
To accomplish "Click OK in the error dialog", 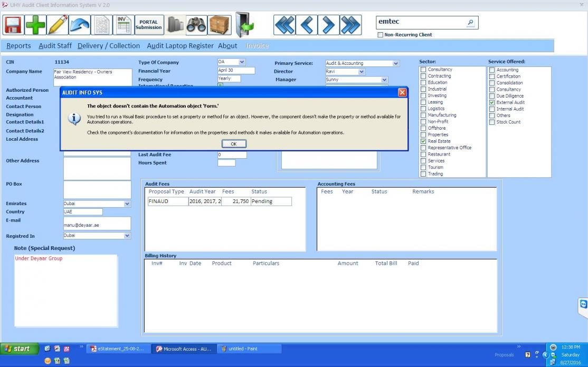I will (234, 144).
